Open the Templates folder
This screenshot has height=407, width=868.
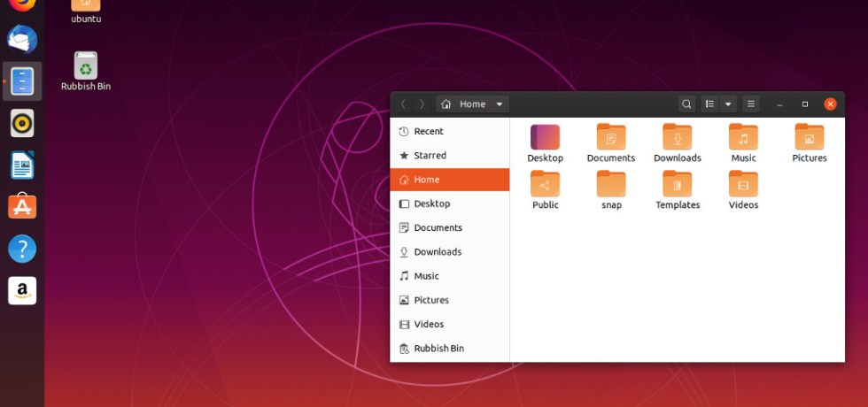point(677,184)
